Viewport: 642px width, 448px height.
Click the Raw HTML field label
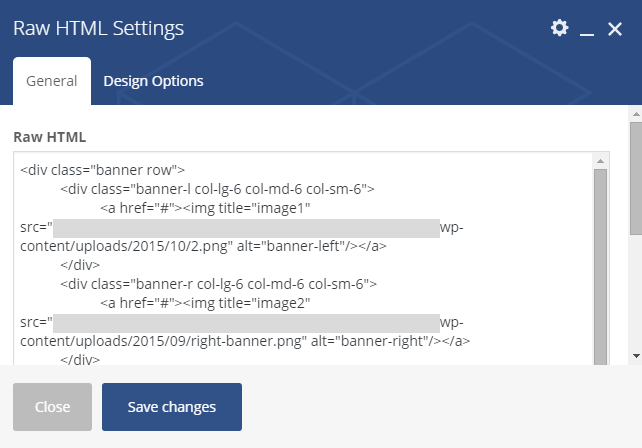[x=50, y=137]
